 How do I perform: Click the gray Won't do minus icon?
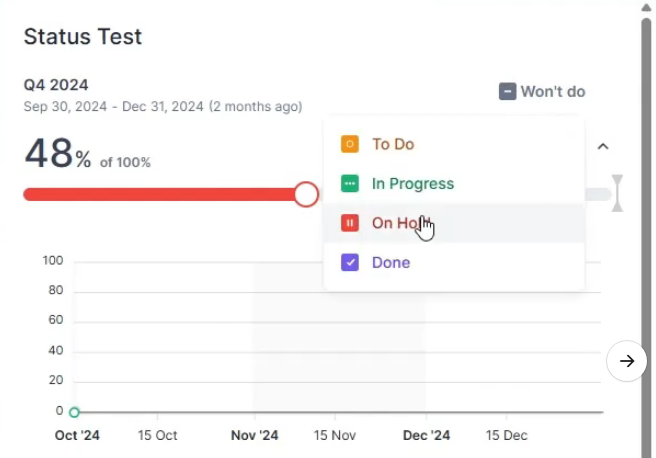pyautogui.click(x=508, y=92)
